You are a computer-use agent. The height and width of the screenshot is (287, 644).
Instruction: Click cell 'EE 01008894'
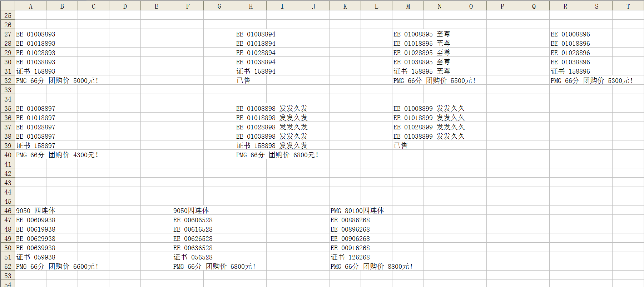click(x=256, y=34)
